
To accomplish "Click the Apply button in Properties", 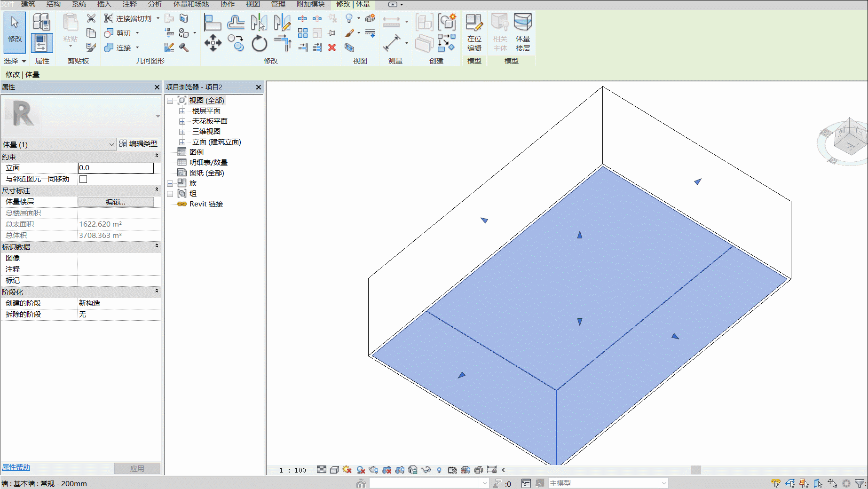I will tap(137, 468).
